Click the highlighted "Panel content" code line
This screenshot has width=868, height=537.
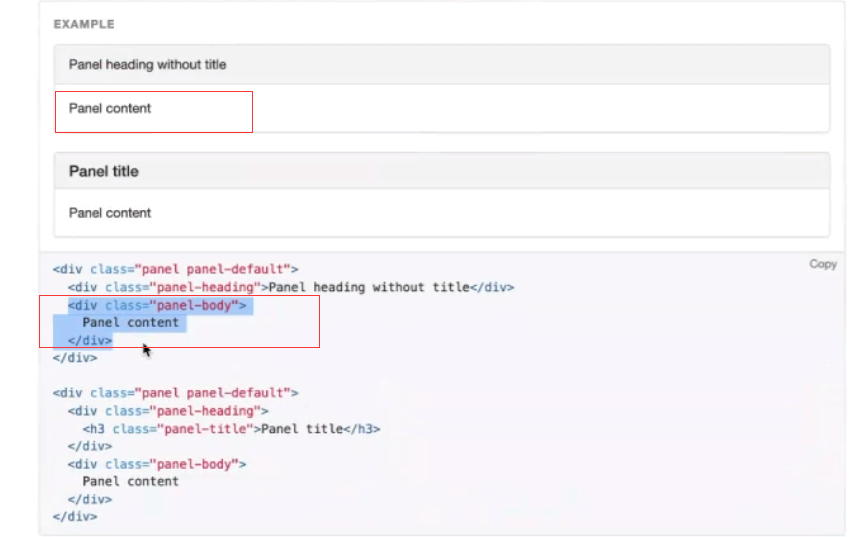[x=131, y=323]
